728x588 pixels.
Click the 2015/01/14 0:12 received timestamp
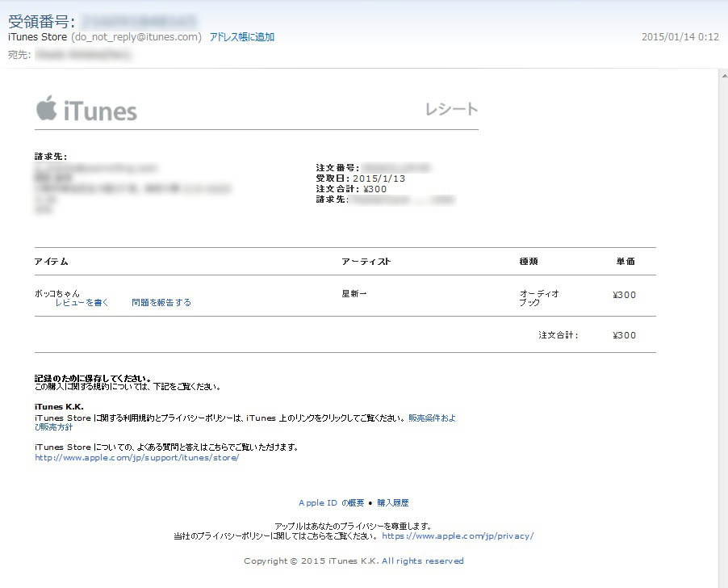pyautogui.click(x=680, y=37)
